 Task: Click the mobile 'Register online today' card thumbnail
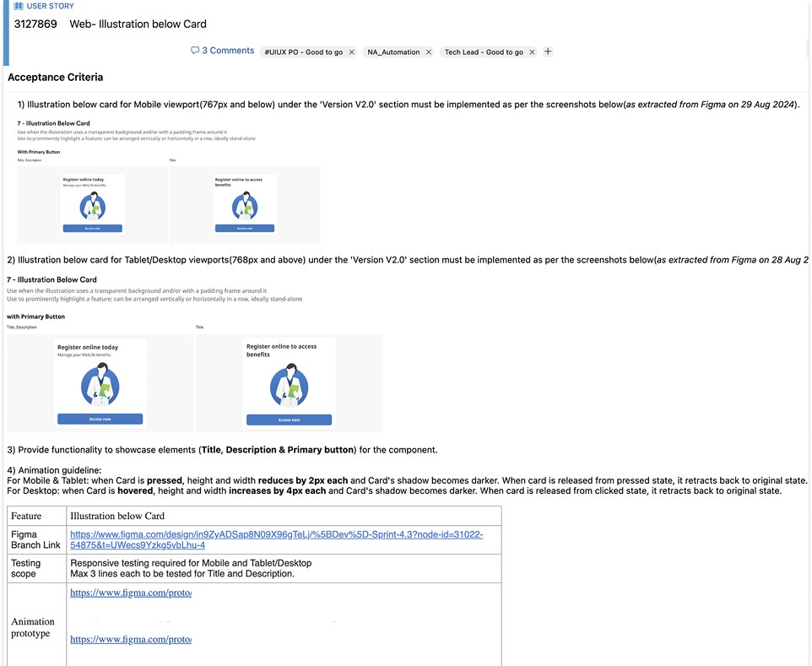[x=92, y=204]
